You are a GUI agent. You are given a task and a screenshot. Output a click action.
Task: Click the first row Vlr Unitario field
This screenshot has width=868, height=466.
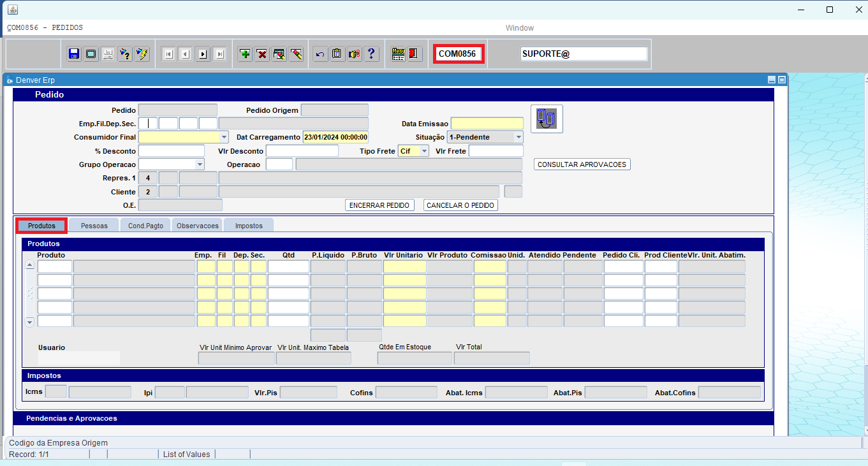pyautogui.click(x=405, y=266)
